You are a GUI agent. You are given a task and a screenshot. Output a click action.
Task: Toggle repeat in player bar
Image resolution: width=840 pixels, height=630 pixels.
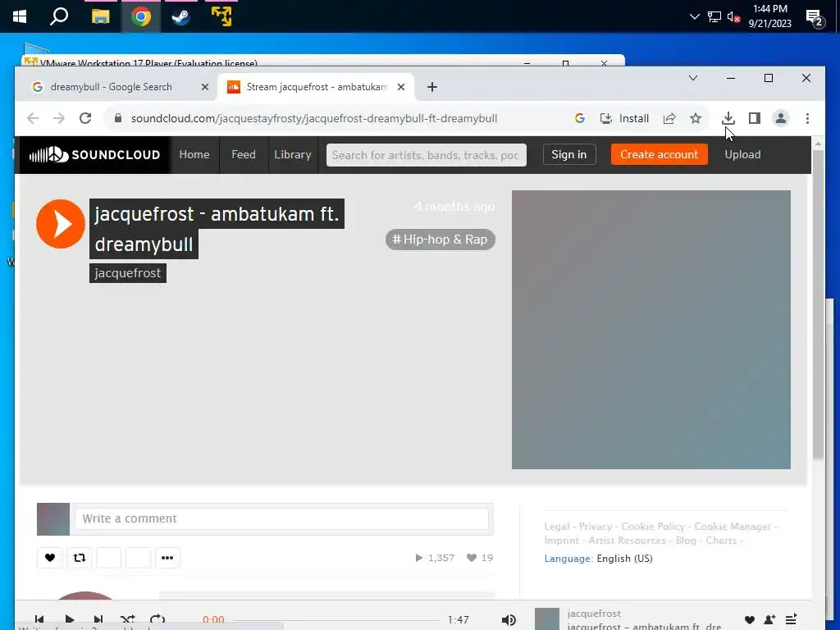tap(157, 620)
